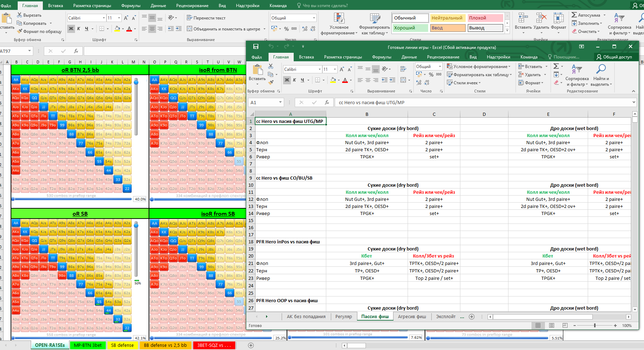Apply percent style in front window
This screenshot has width=644, height=350.
431,74
